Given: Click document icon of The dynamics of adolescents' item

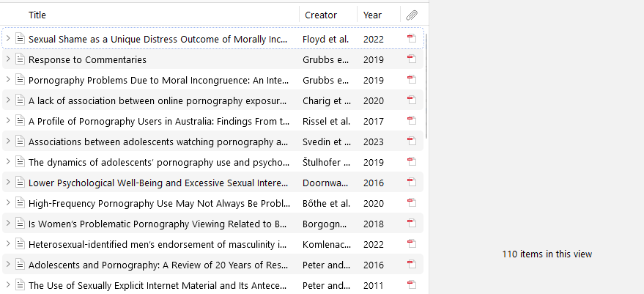Looking at the screenshot, I should 20,161.
